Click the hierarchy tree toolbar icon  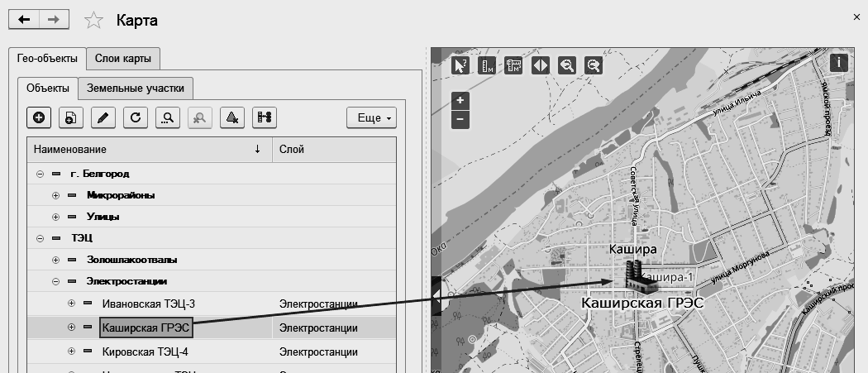pos(264,117)
